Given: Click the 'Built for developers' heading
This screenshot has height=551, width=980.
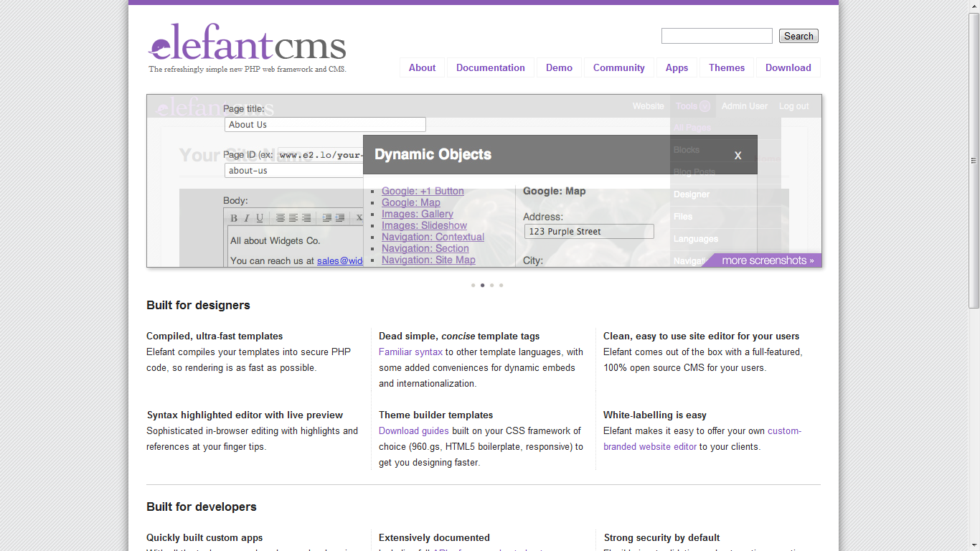Looking at the screenshot, I should [x=202, y=507].
